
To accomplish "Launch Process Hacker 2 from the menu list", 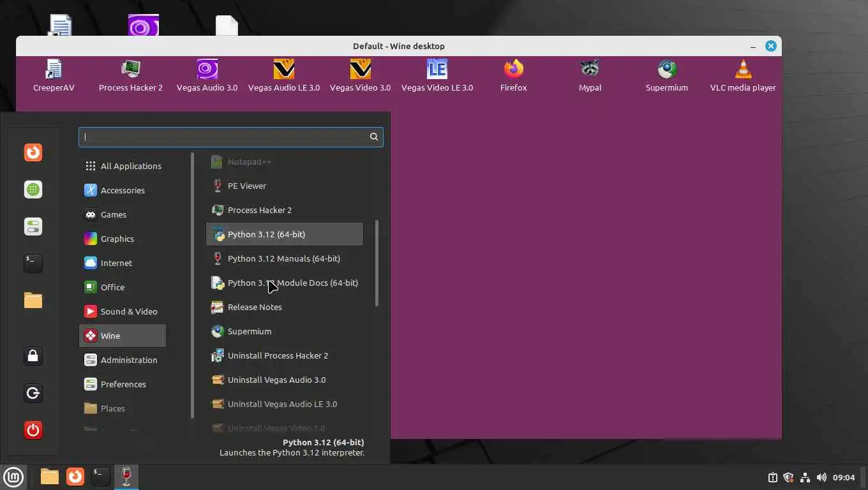I will (x=285, y=210).
